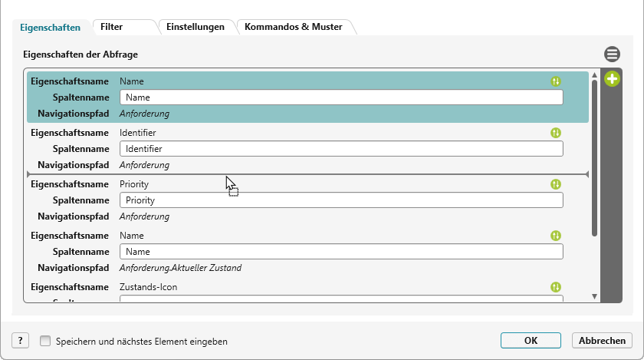Click the sort icon on the Aktueller Zustand Name row
This screenshot has height=360, width=644.
[x=556, y=236]
